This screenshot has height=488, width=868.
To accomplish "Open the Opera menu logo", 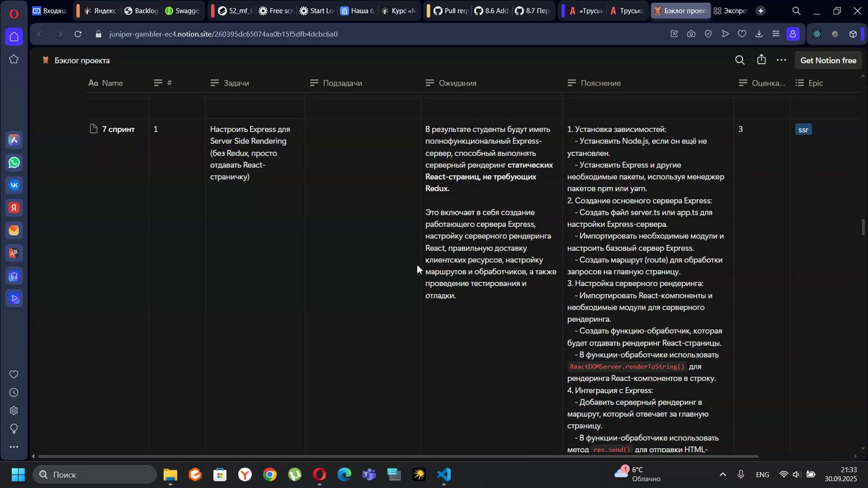I will click(14, 13).
